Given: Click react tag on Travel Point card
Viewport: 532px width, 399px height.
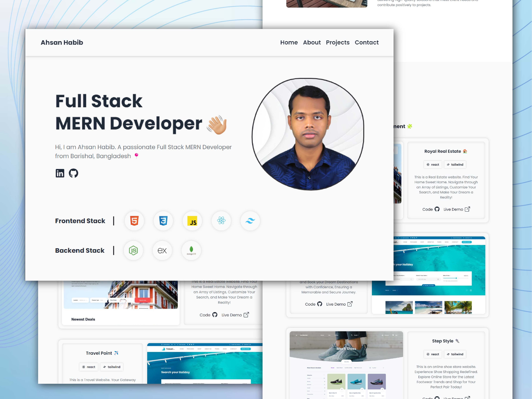Looking at the screenshot, I should click(x=89, y=367).
